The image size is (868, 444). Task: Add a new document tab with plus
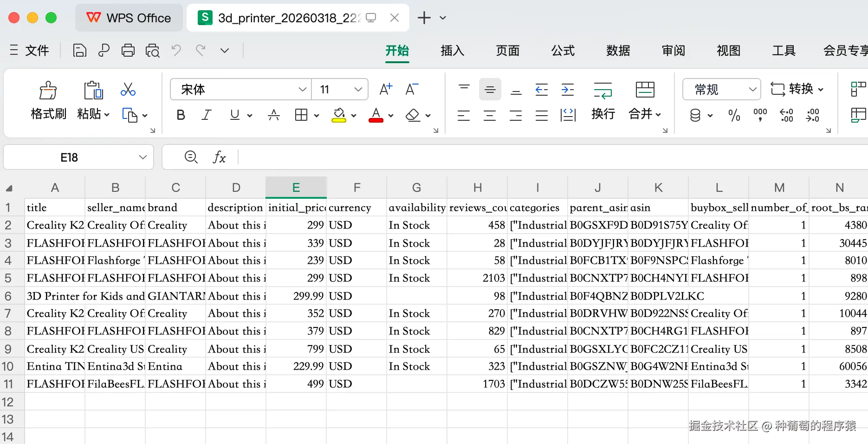click(424, 18)
